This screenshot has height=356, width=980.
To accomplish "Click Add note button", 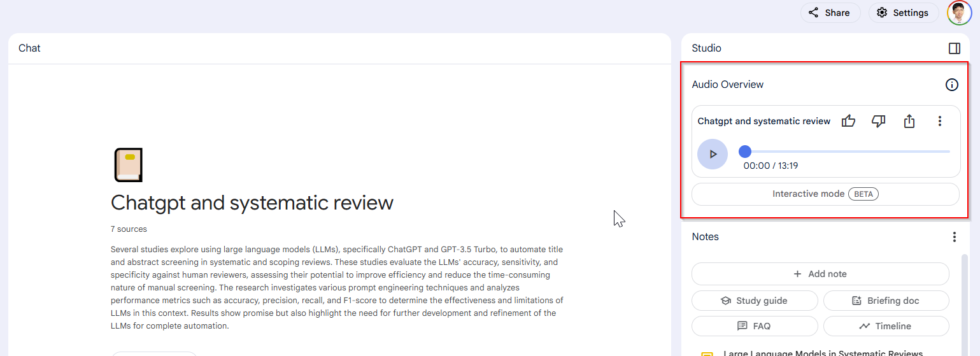I will point(820,274).
